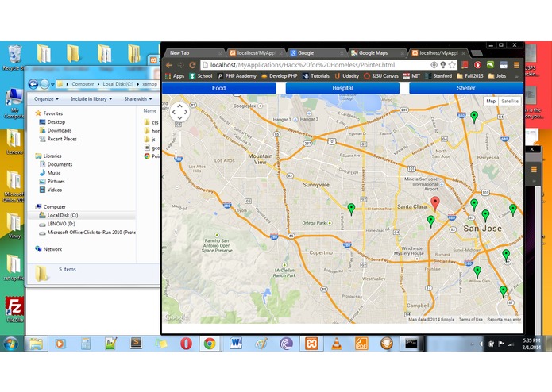This screenshot has width=552, height=392.
Task: Click the taskbar clock showing 5:35 PM
Action: coord(531,344)
